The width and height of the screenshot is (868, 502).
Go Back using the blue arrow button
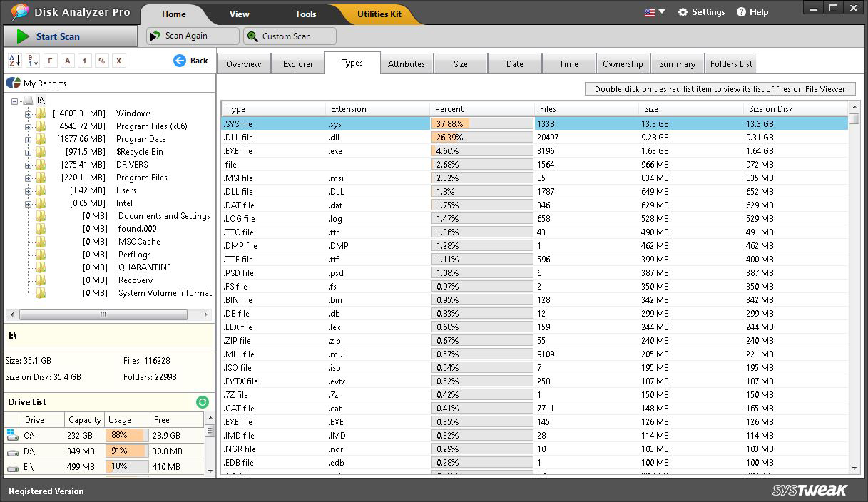click(190, 61)
